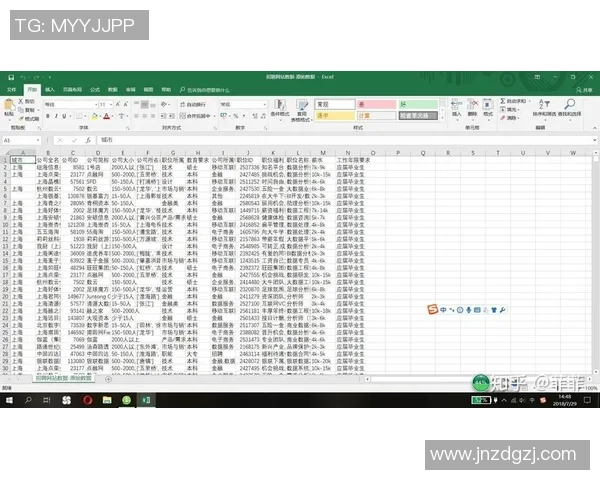Click the Clear eraser icon in editing group
This screenshot has width=600, height=480.
pyautogui.click(x=503, y=118)
